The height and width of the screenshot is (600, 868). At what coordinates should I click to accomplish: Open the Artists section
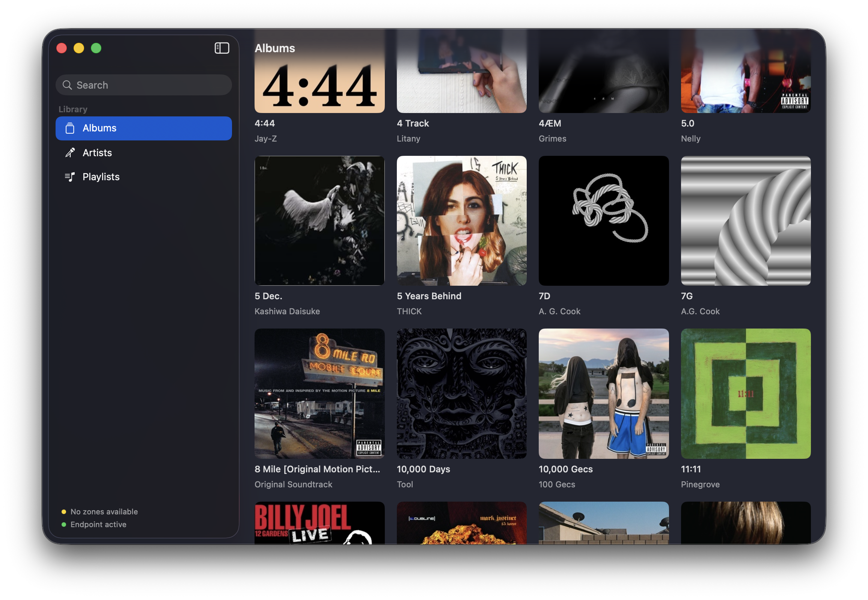[x=97, y=153]
